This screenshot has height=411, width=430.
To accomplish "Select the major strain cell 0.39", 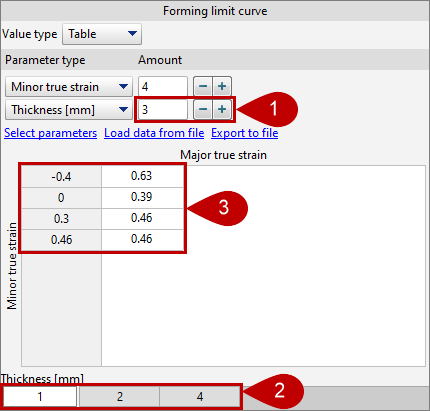I will [x=142, y=197].
